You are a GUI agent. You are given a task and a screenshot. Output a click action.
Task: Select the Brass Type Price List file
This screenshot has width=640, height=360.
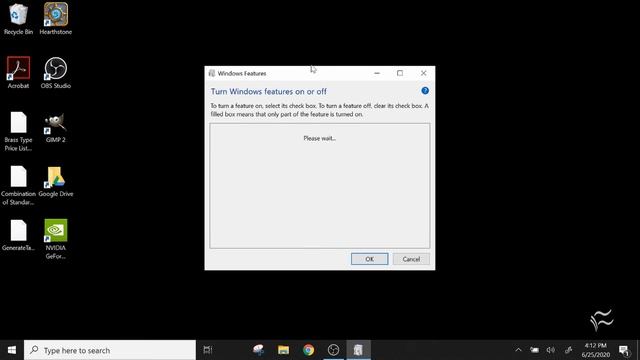click(x=18, y=131)
